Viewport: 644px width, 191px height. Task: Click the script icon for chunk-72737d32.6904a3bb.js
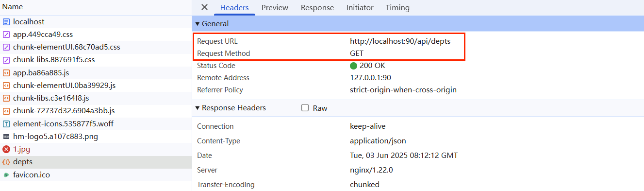tap(6, 111)
